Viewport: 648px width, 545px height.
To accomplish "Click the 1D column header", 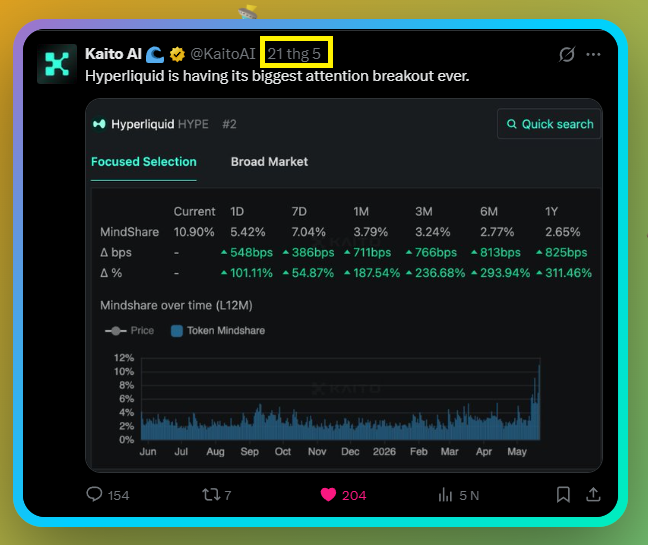I will tap(237, 212).
